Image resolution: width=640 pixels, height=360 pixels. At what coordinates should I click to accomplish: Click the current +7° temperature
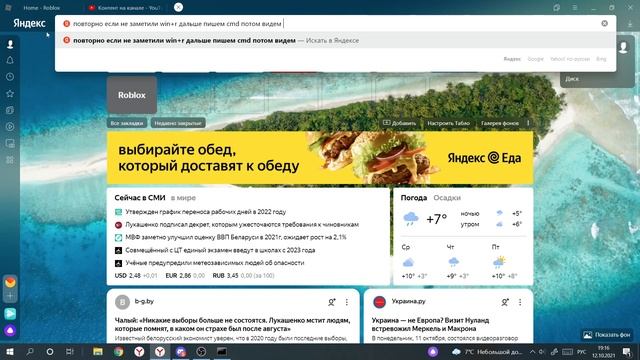(x=437, y=219)
